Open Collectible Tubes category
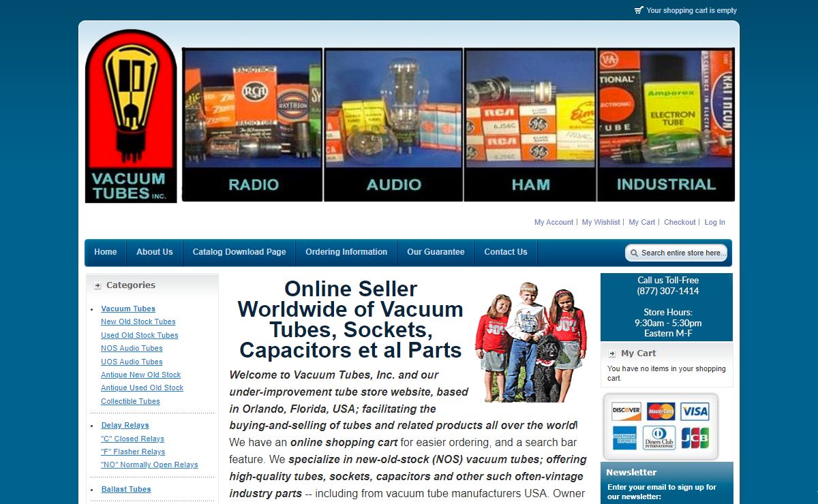Image resolution: width=818 pixels, height=504 pixels. (x=130, y=401)
